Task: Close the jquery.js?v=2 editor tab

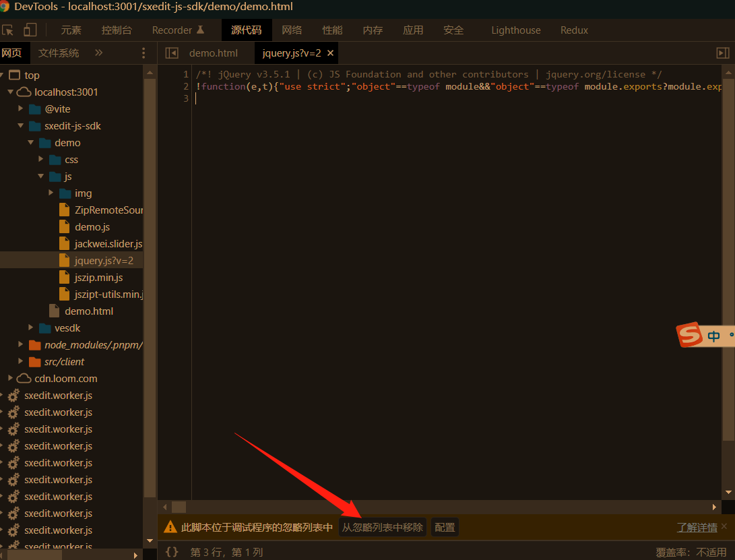Action: coord(330,53)
